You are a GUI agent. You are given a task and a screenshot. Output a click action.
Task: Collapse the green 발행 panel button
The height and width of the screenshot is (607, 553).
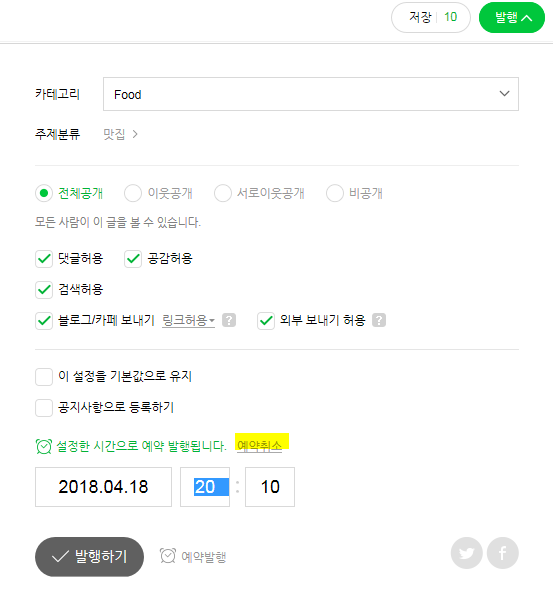pos(512,17)
